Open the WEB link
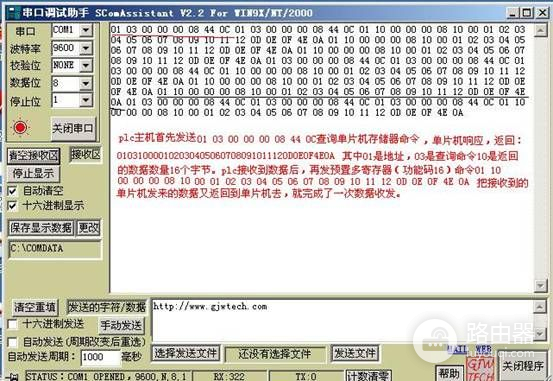This screenshot has width=553, height=381. (x=484, y=350)
